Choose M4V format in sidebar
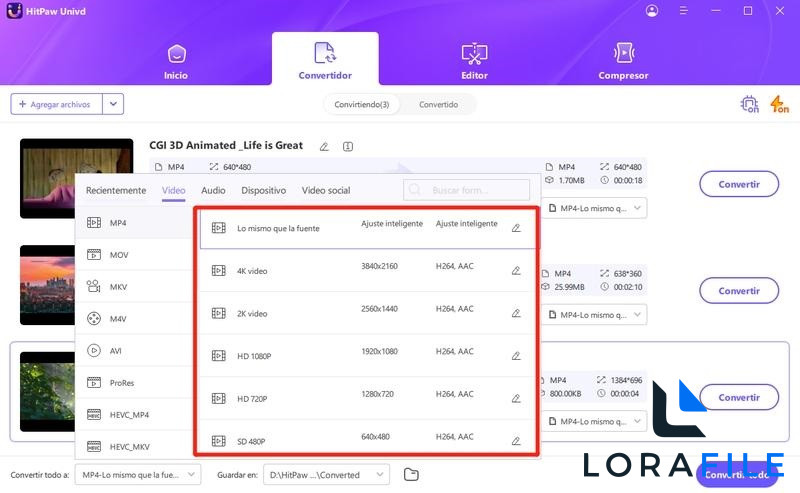The width and height of the screenshot is (800, 493). (134, 318)
